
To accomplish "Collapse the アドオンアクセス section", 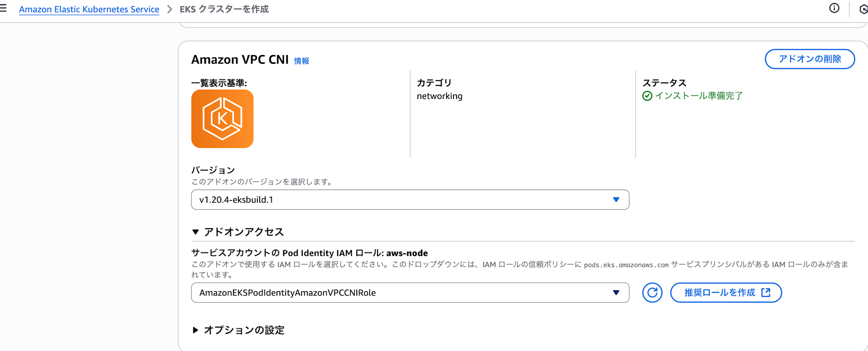I will pos(238,232).
